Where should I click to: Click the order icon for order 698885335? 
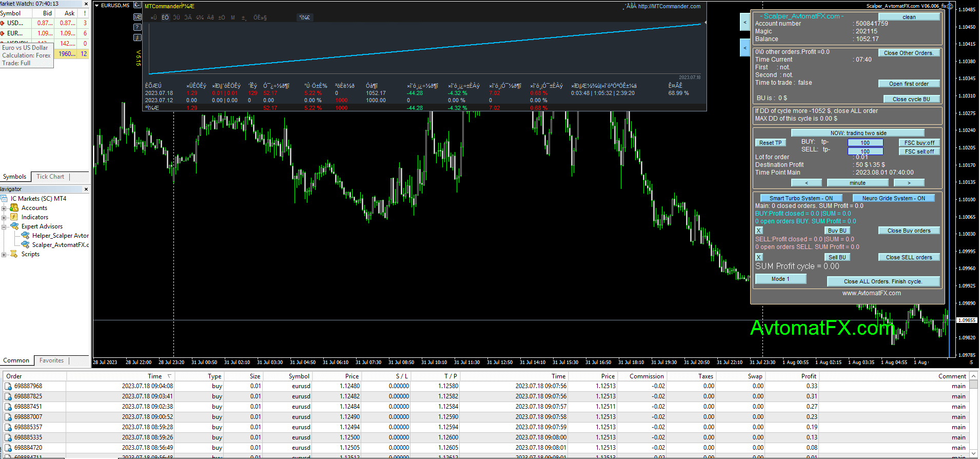pyautogui.click(x=8, y=437)
